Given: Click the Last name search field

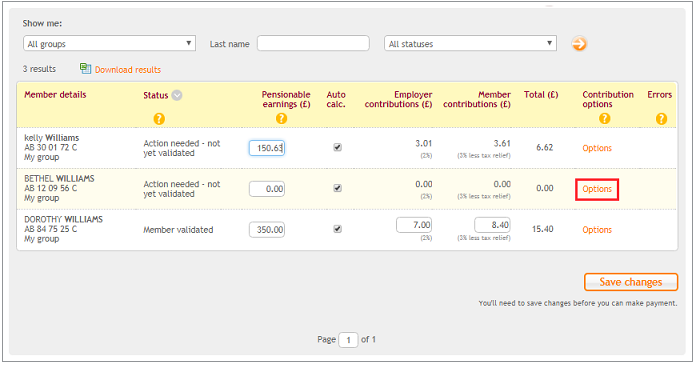Looking at the screenshot, I should tap(313, 43).
